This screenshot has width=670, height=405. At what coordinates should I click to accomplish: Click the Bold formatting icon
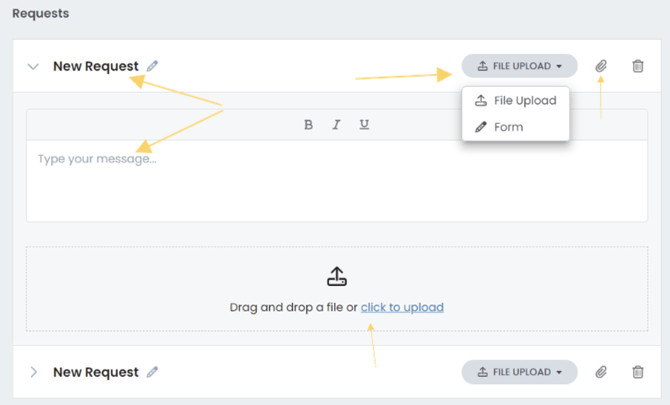point(308,125)
